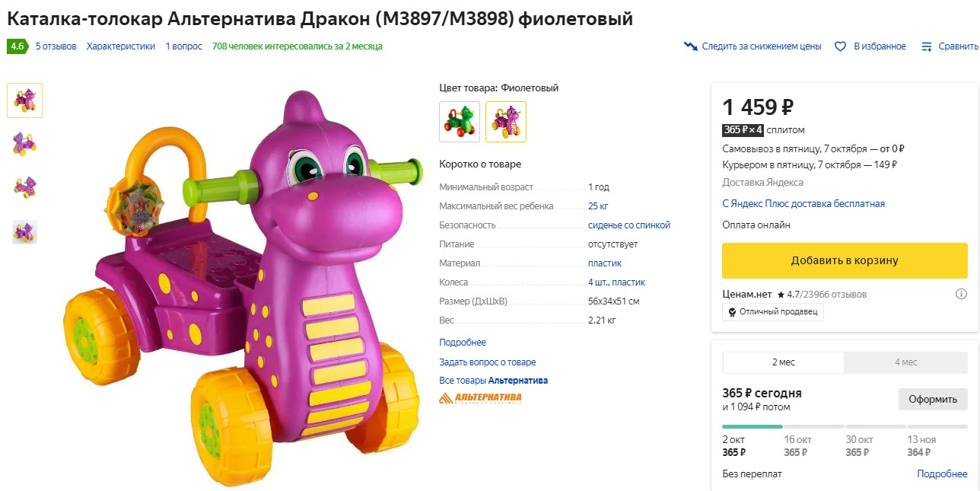Click the Отличный продавец seller badge
The width and height of the screenshot is (980, 491).
coord(773,311)
